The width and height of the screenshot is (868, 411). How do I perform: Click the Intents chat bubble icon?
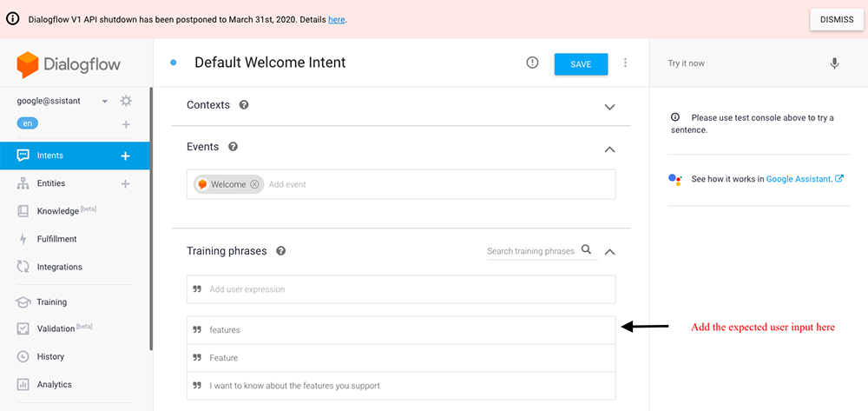tap(23, 156)
